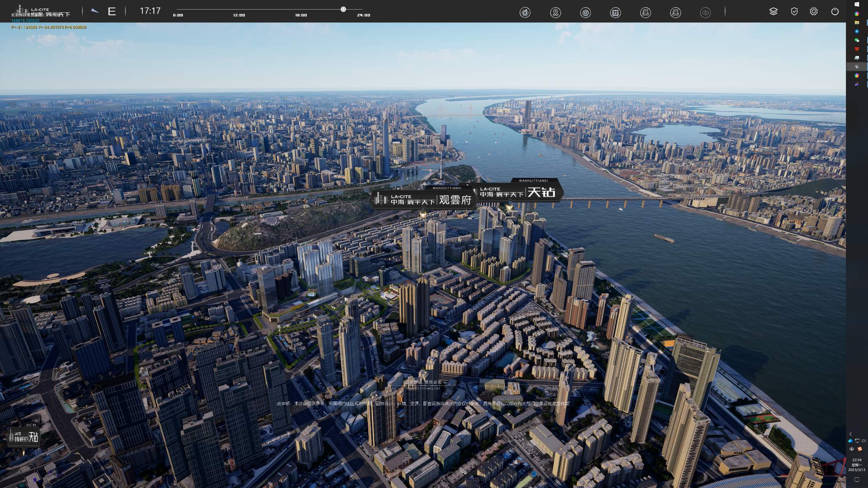The height and width of the screenshot is (488, 868).
Task: Open the floor plan icon in the toolbar
Action: tap(615, 13)
